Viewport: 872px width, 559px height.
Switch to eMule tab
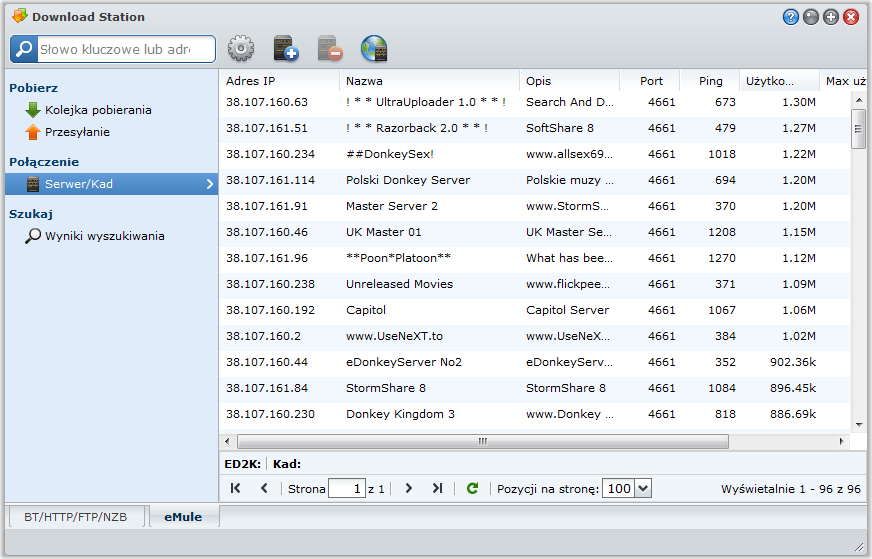tap(183, 517)
